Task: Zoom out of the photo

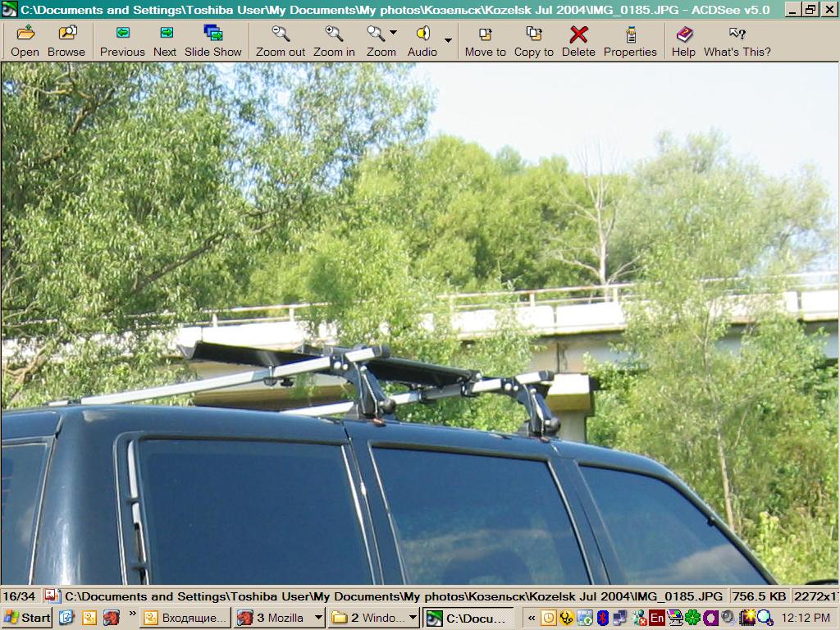Action: tap(281, 41)
